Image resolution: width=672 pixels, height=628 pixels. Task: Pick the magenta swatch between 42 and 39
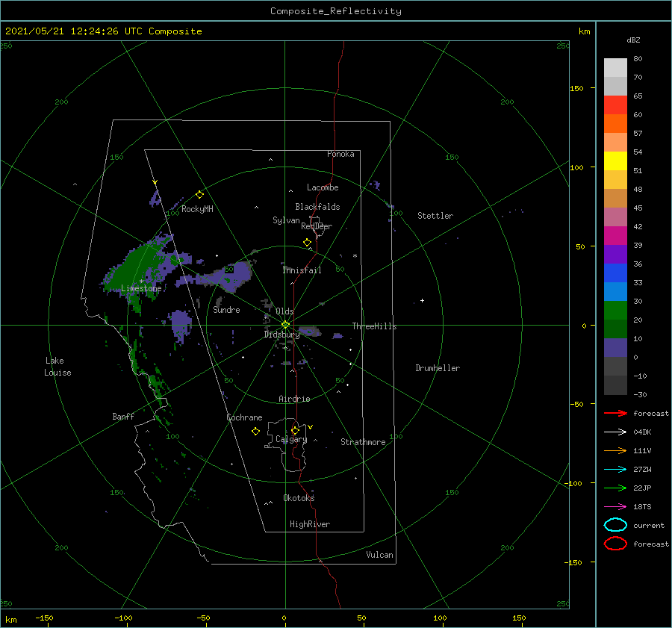(615, 236)
